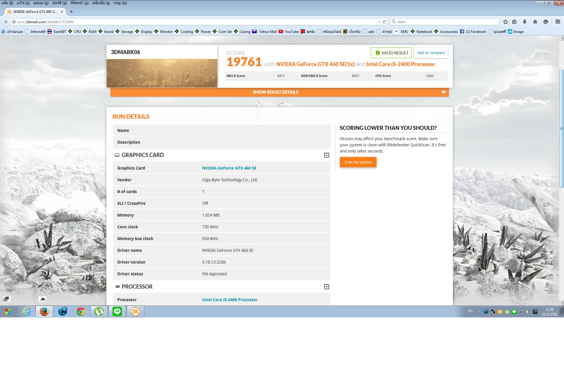Open URL bar history dropdown arrow
Viewport: 564px width, 392px height.
pyautogui.click(x=379, y=22)
